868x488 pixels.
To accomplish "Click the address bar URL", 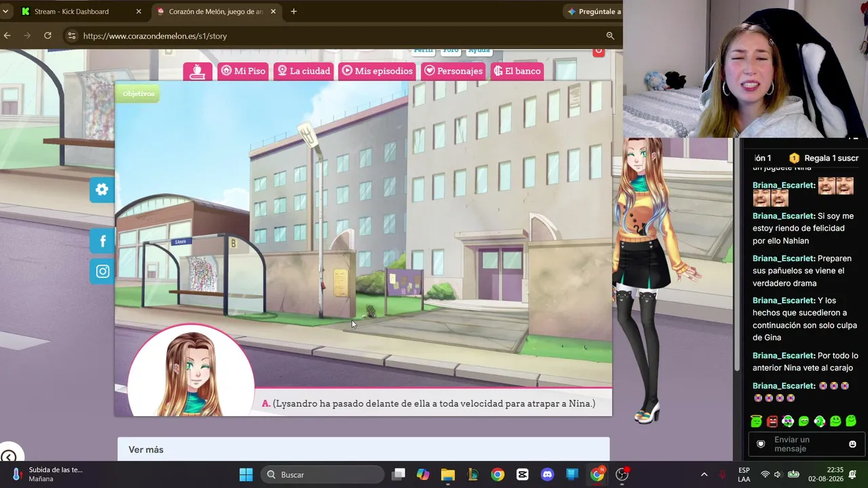I will coord(155,36).
